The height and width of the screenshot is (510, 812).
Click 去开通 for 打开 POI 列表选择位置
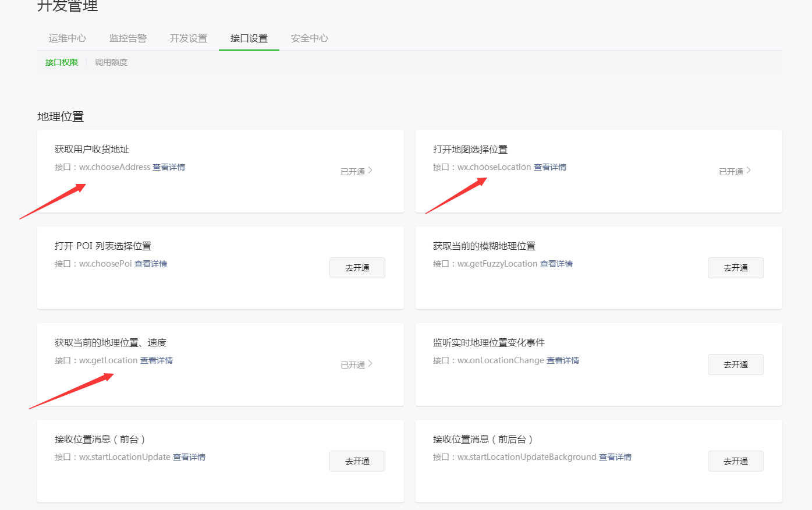click(x=357, y=267)
